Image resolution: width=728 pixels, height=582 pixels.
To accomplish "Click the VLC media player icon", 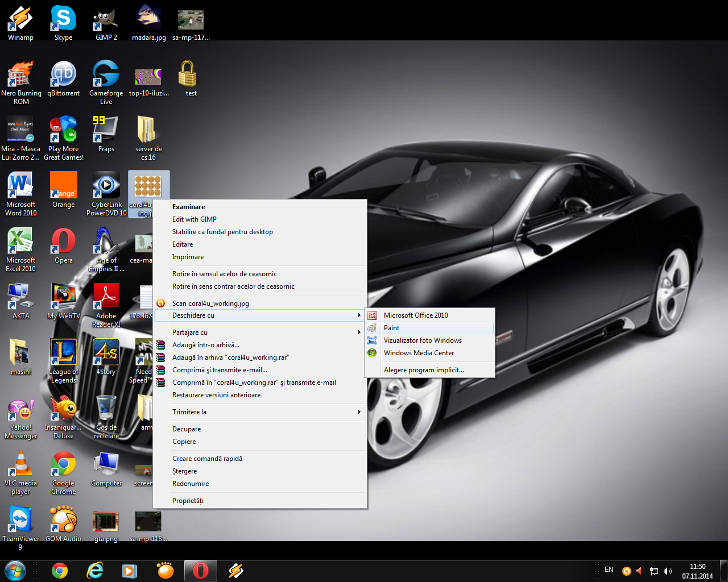I will click(21, 465).
